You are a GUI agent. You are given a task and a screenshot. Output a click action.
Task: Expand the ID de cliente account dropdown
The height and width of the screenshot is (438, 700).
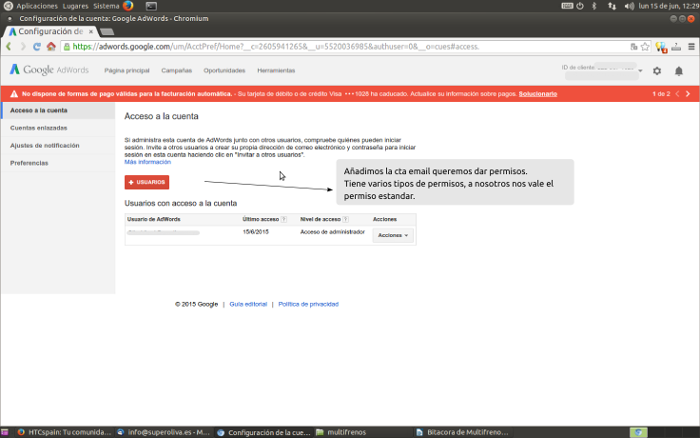coord(640,71)
